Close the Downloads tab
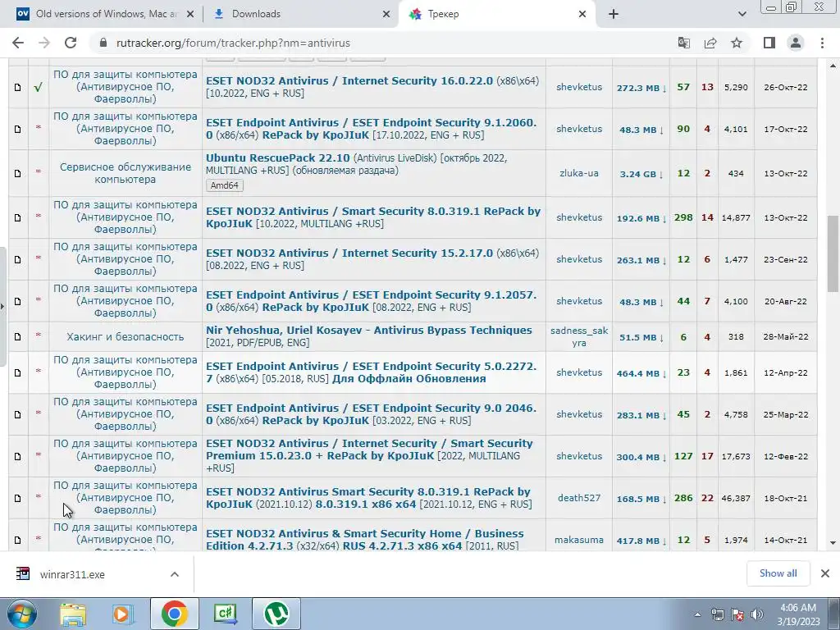 click(386, 15)
